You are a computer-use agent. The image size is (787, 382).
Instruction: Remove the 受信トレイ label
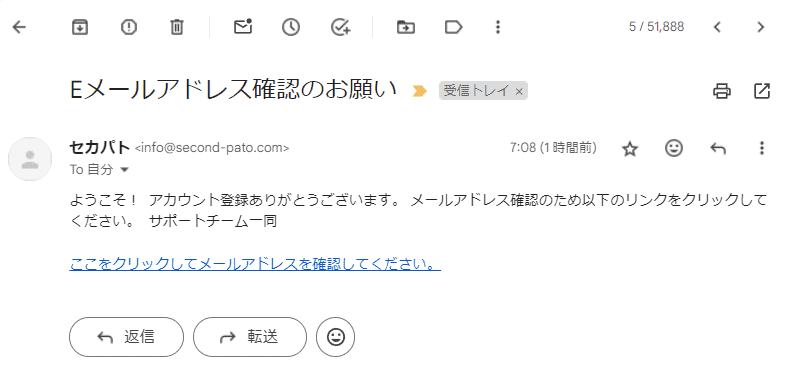point(519,91)
